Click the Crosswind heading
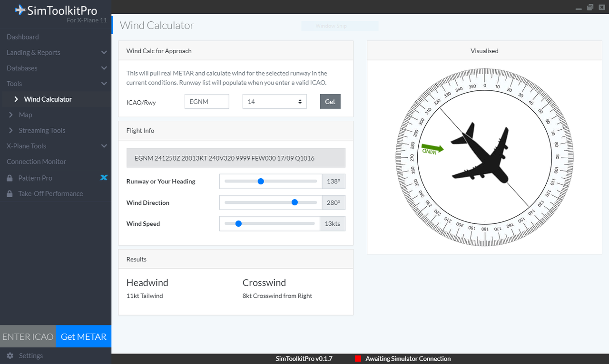609x364 pixels. pos(264,283)
